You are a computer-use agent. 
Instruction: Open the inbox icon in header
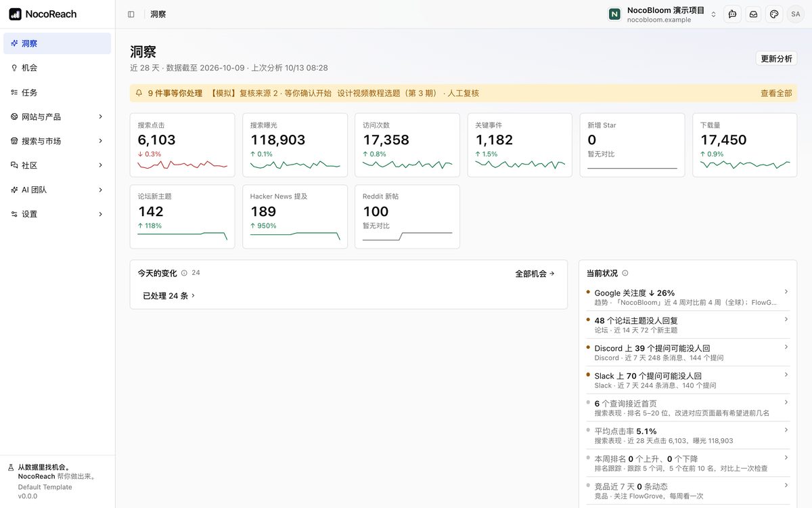753,14
